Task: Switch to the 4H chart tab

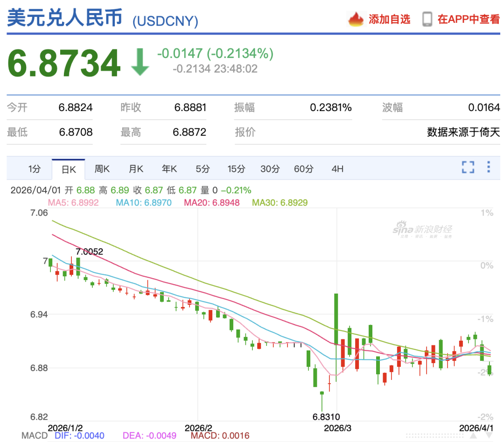Action: 337,169
